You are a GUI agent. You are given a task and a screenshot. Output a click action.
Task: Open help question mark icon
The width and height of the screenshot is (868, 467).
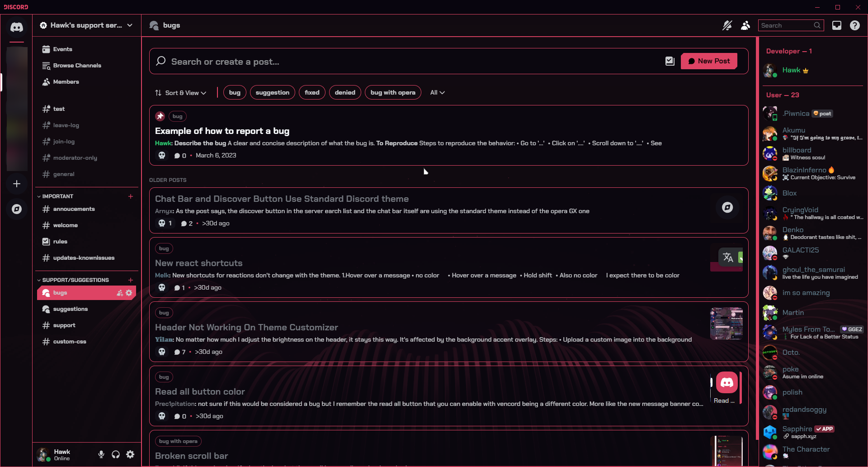[855, 25]
